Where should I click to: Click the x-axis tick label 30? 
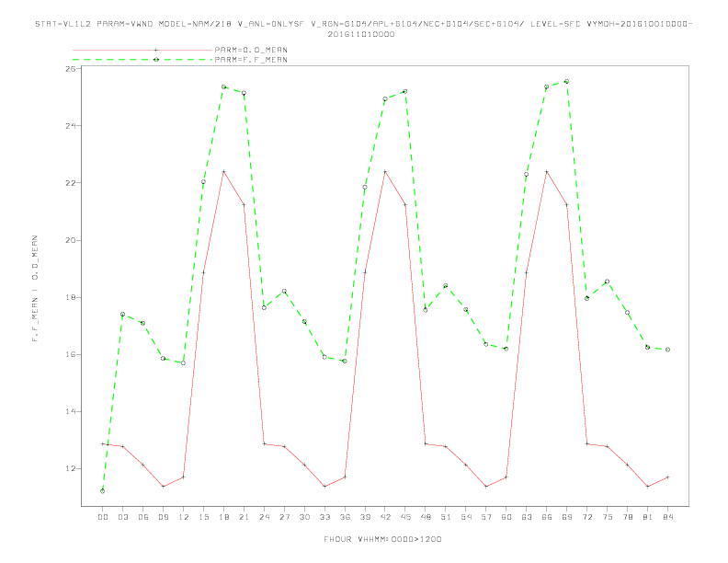(304, 517)
